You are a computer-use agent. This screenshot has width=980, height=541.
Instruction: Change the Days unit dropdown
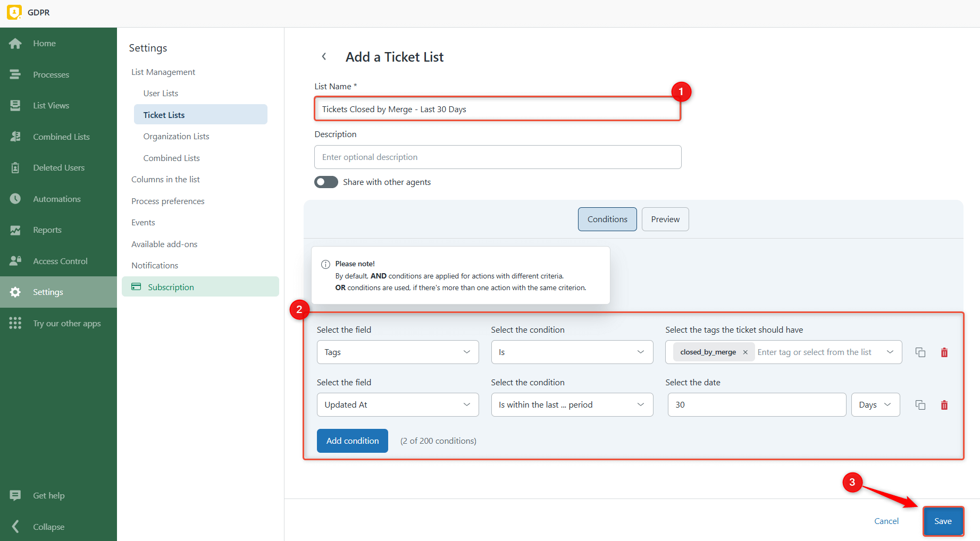pyautogui.click(x=875, y=405)
